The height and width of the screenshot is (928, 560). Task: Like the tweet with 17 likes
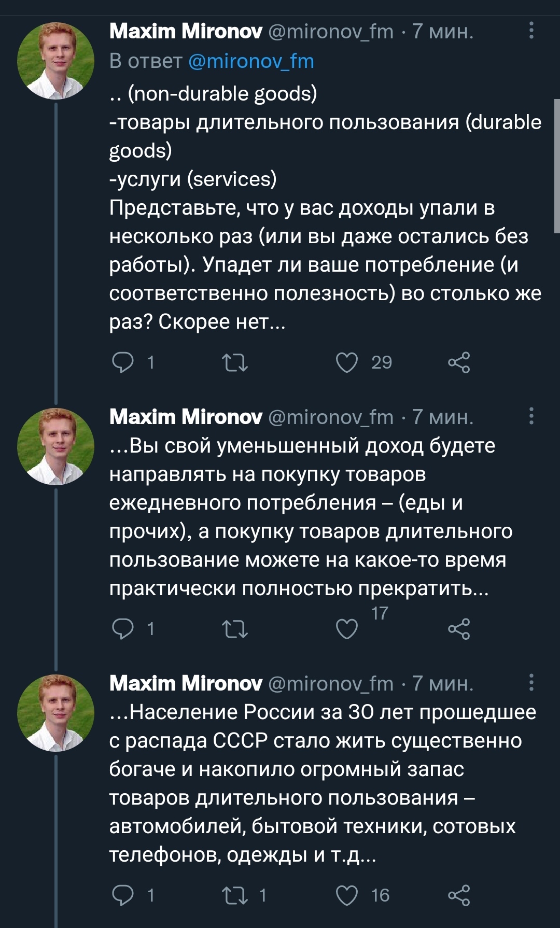(347, 629)
